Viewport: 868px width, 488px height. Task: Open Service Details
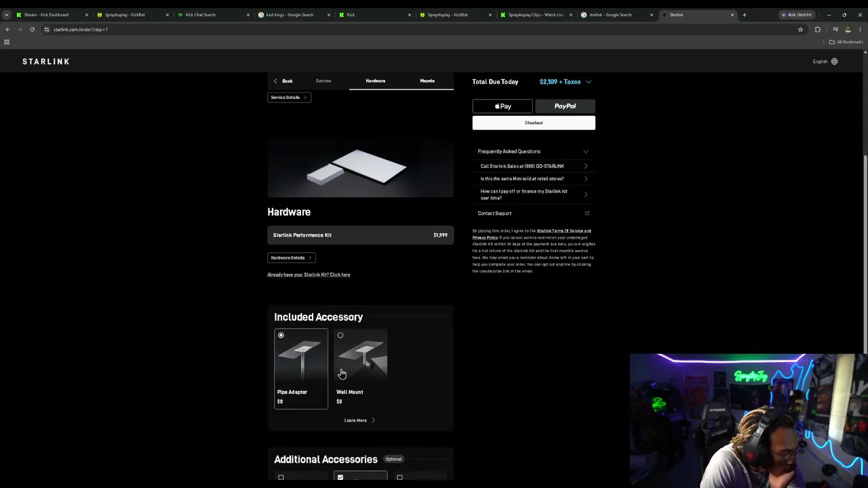pyautogui.click(x=289, y=98)
